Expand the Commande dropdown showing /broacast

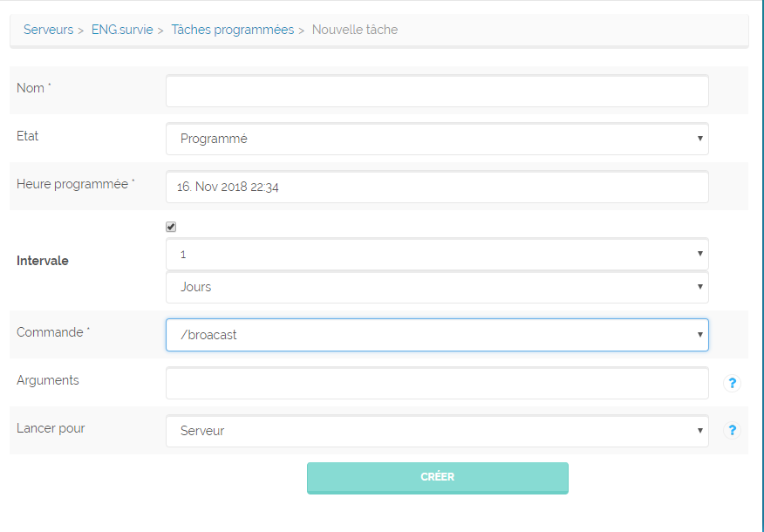(437, 335)
